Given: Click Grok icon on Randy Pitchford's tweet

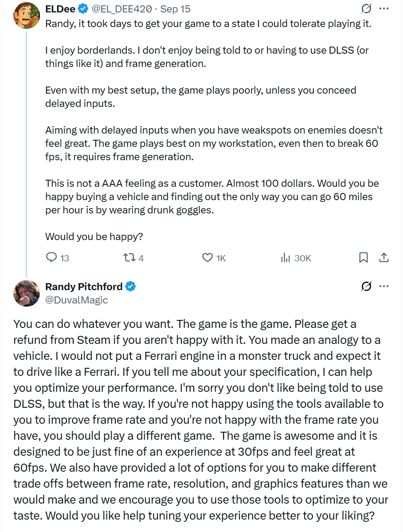Looking at the screenshot, I should tap(366, 286).
